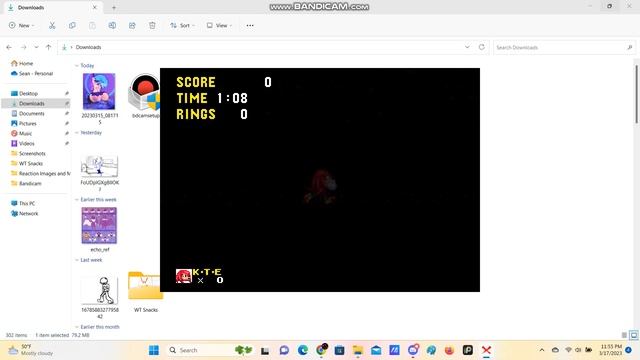Open Chrome from the taskbar
Image resolution: width=640 pixels, height=360 pixels.
(x=321, y=350)
